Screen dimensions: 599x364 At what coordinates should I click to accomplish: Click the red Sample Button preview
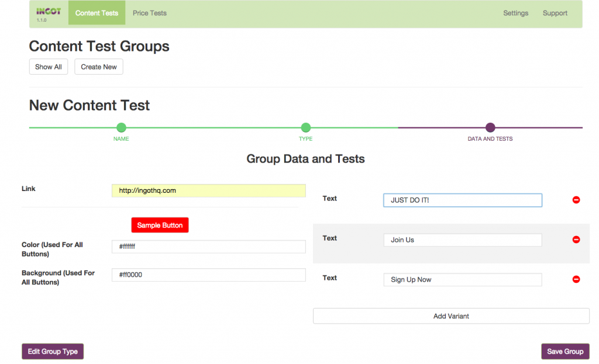click(160, 226)
